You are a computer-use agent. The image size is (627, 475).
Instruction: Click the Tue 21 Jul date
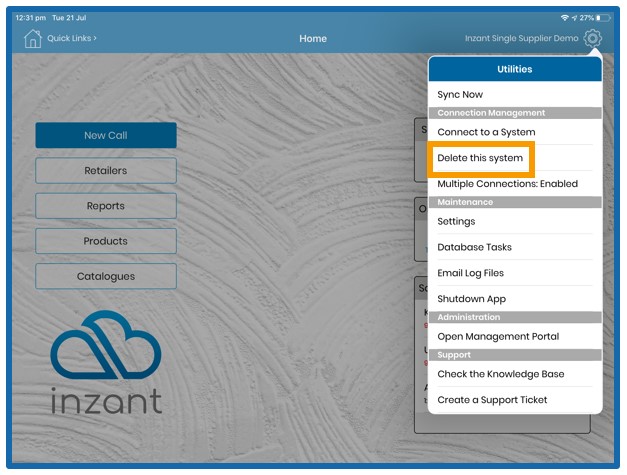pyautogui.click(x=69, y=18)
